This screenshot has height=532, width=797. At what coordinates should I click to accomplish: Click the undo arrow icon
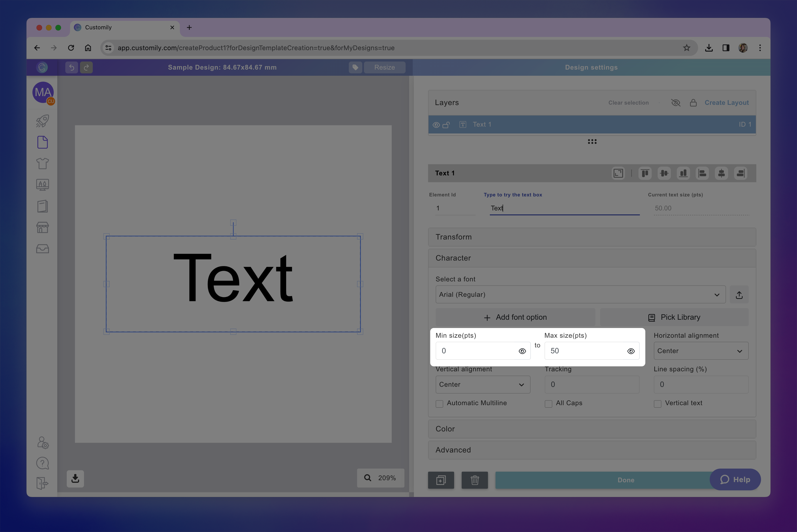coord(72,67)
